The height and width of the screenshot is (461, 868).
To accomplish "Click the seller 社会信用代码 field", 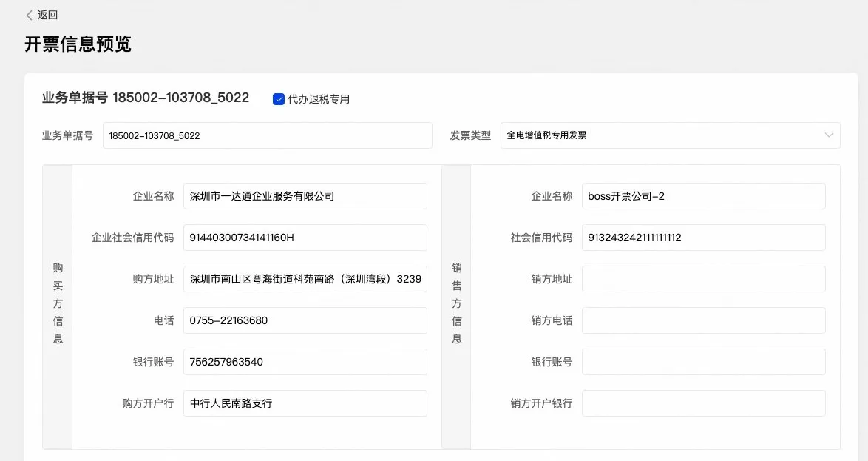I will click(x=703, y=238).
